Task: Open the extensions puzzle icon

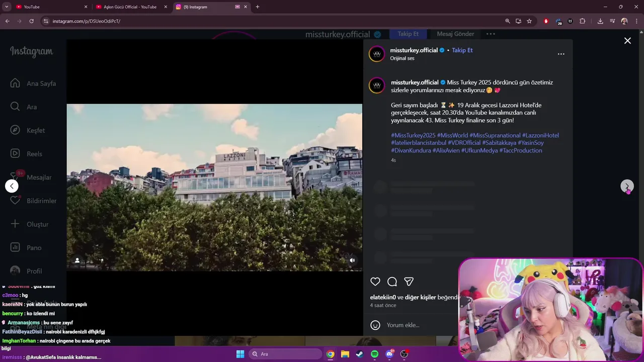Action: pyautogui.click(x=583, y=21)
